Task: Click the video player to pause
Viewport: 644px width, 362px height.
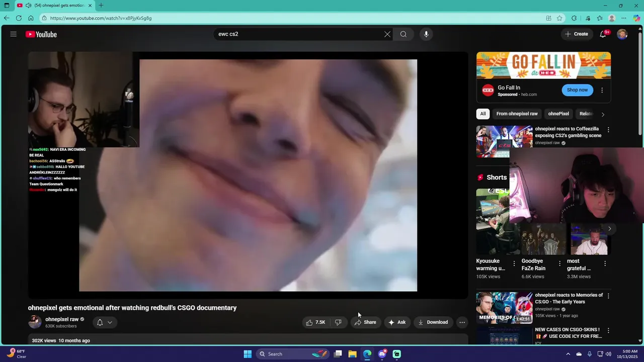Action: 248,175
